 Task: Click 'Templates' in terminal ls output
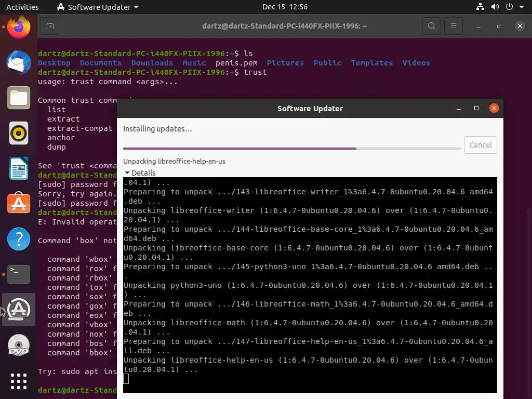372,63
